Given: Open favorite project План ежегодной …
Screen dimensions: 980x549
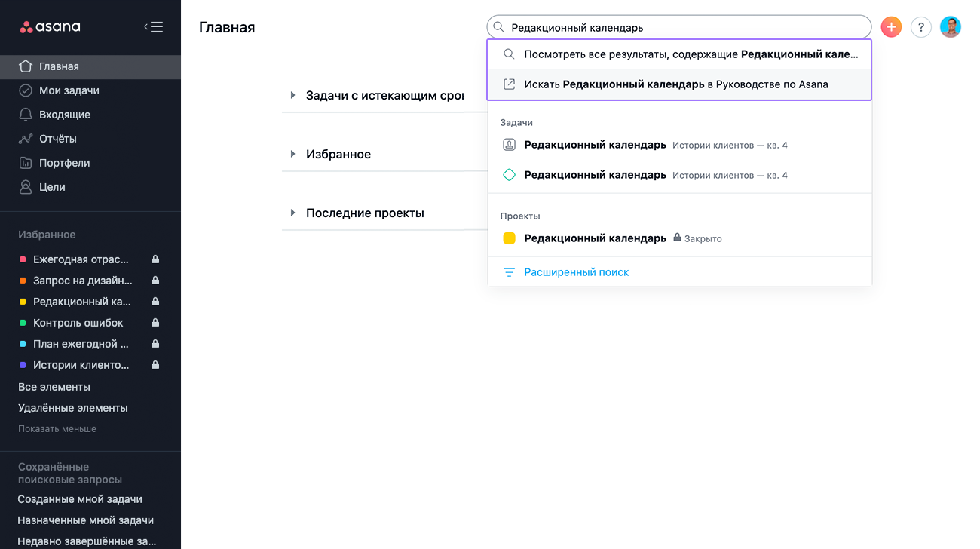Looking at the screenshot, I should point(81,344).
